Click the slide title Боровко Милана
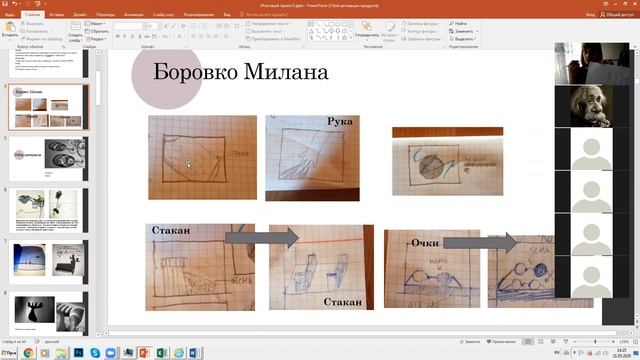Image resolution: width=640 pixels, height=360 pixels. pos(240,72)
